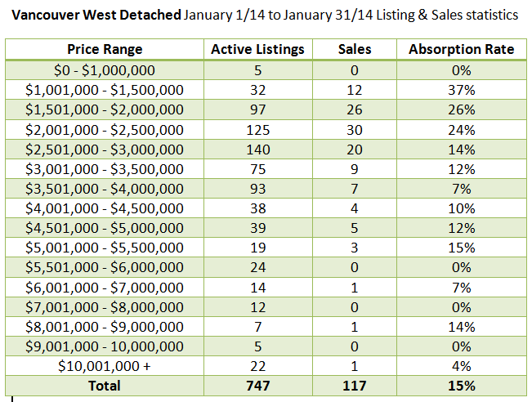Image resolution: width=532 pixels, height=402 pixels.
Task: Select the '$1,501,000 - $2,000,000' cell
Action: [x=105, y=109]
